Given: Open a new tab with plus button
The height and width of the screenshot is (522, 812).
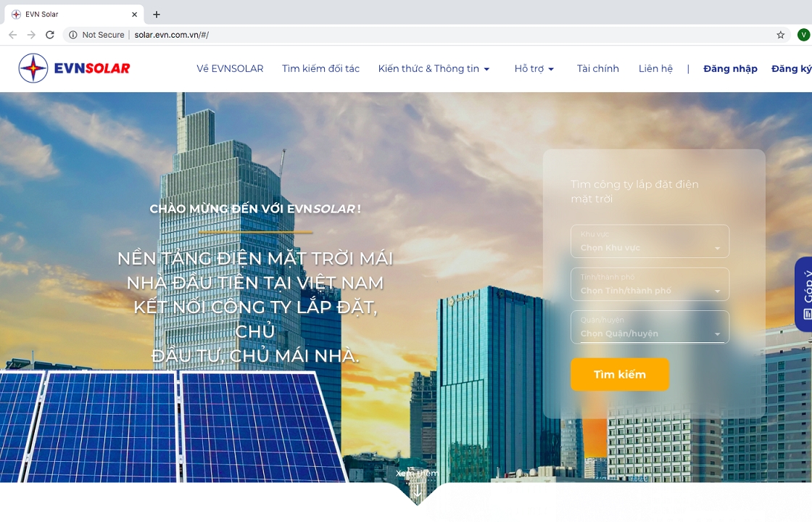Looking at the screenshot, I should coord(157,14).
